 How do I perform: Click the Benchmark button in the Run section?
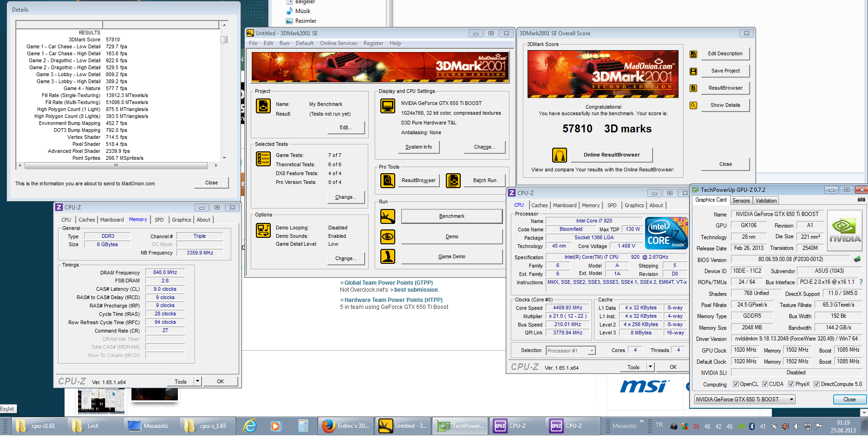point(452,216)
